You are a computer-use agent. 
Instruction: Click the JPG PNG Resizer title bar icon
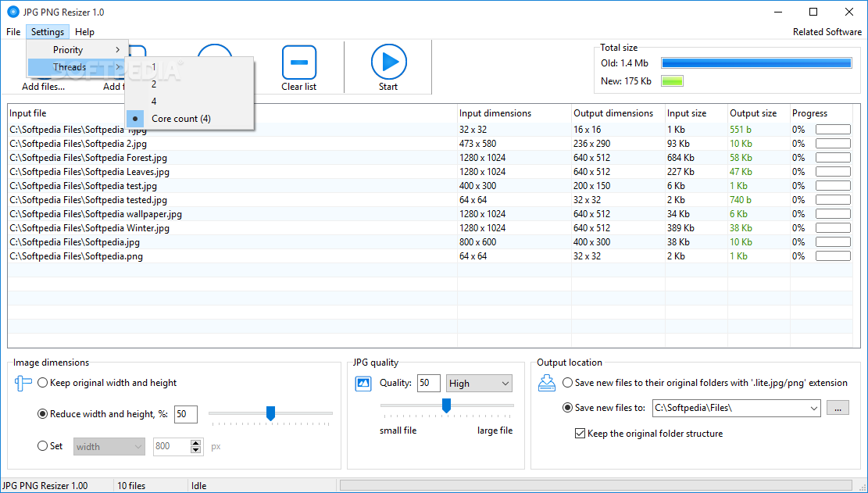pos(13,12)
